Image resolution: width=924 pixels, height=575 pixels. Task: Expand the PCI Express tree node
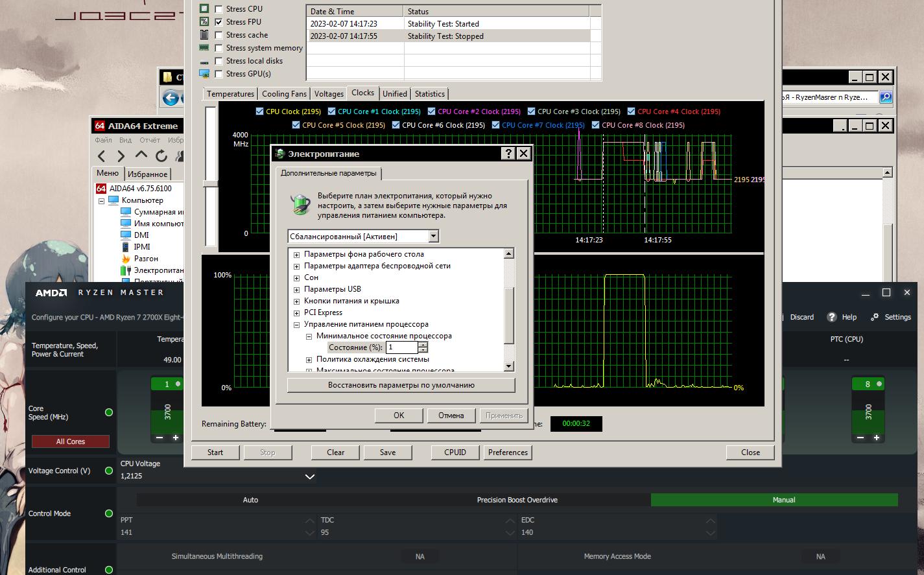pos(297,313)
